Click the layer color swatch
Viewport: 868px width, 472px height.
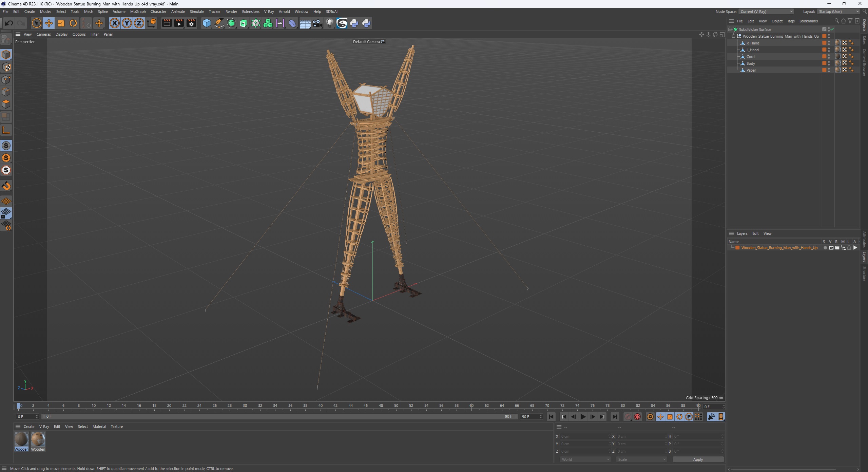(737, 248)
